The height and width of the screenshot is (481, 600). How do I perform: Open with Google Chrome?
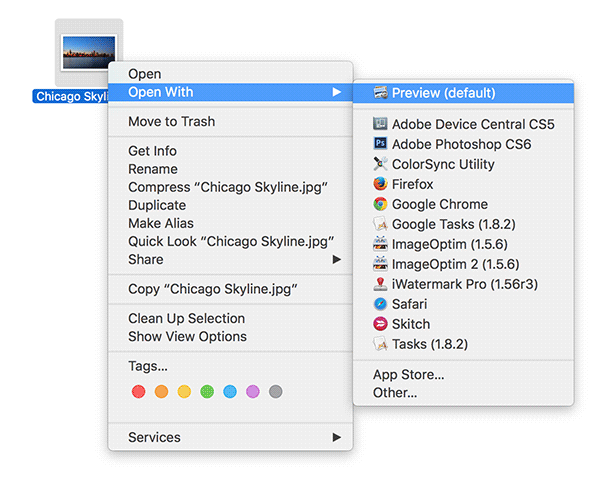click(x=463, y=204)
